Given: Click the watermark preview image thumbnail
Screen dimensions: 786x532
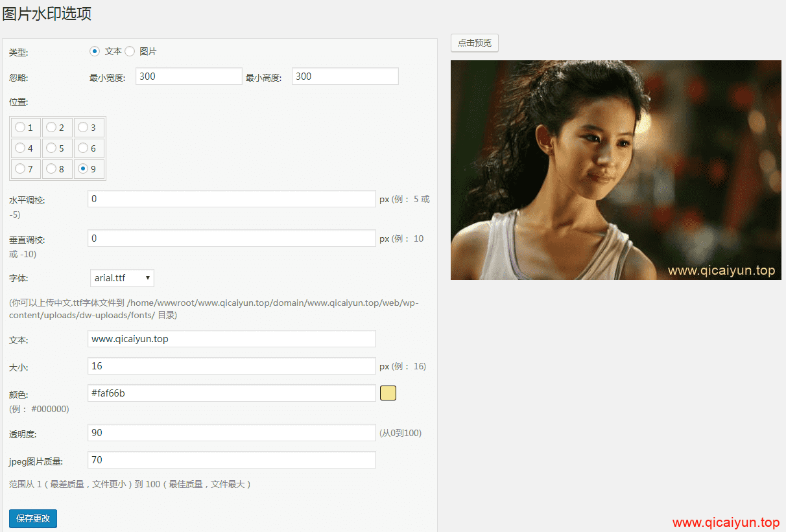Looking at the screenshot, I should (615, 170).
